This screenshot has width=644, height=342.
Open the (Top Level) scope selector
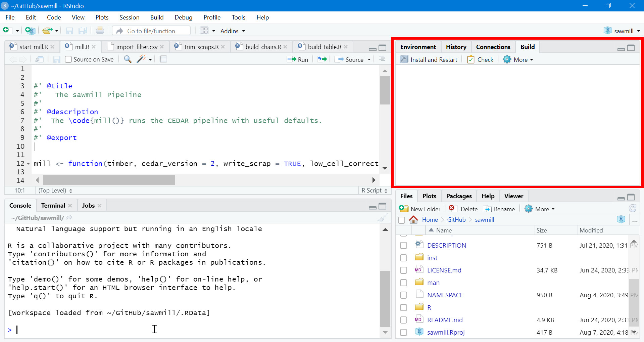coord(55,190)
